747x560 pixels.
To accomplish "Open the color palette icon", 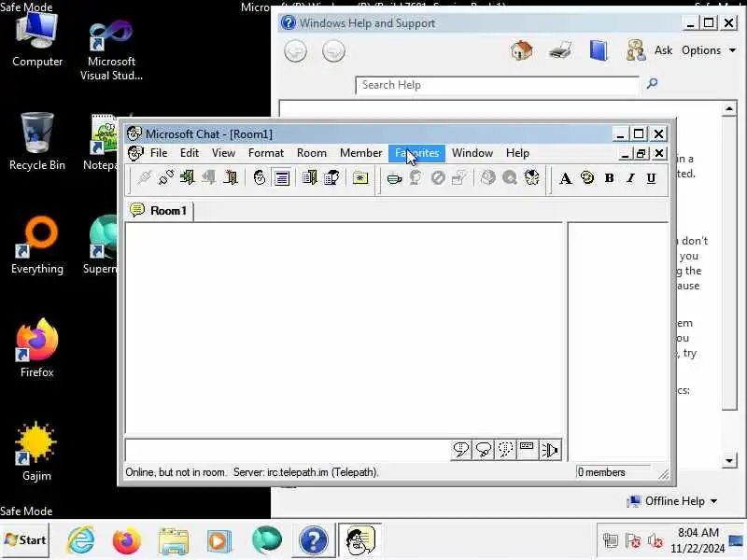I will pos(587,178).
